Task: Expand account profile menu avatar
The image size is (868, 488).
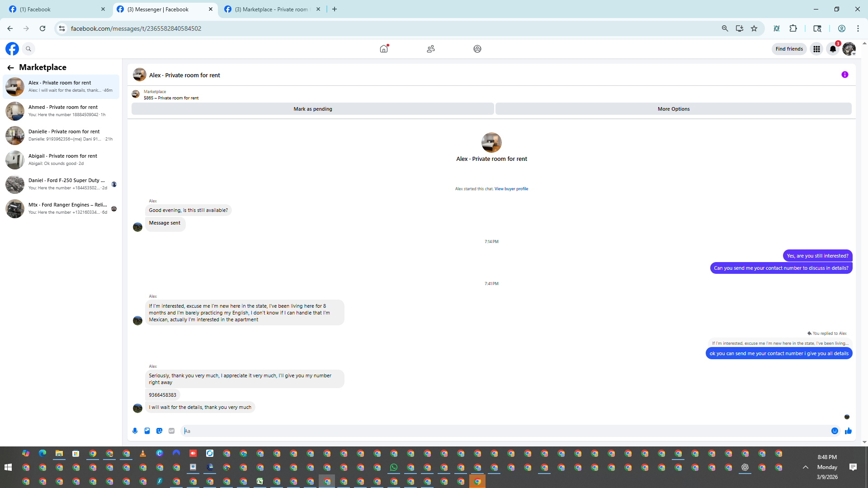Action: tap(849, 49)
